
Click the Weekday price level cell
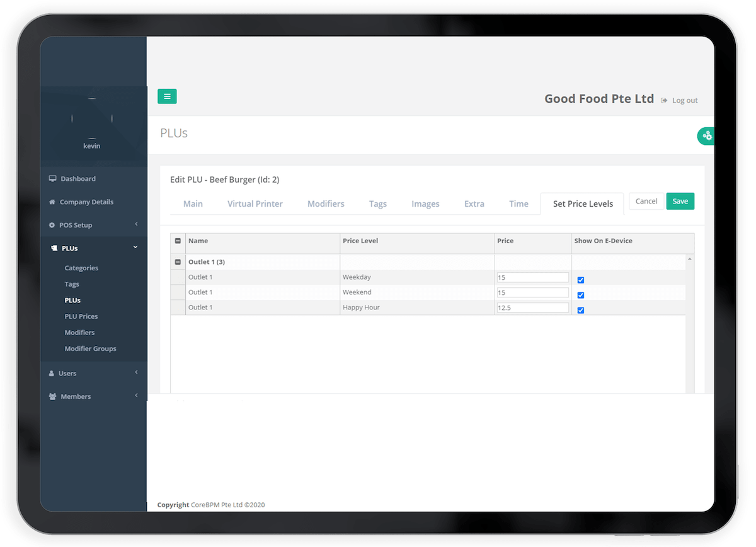[417, 277]
